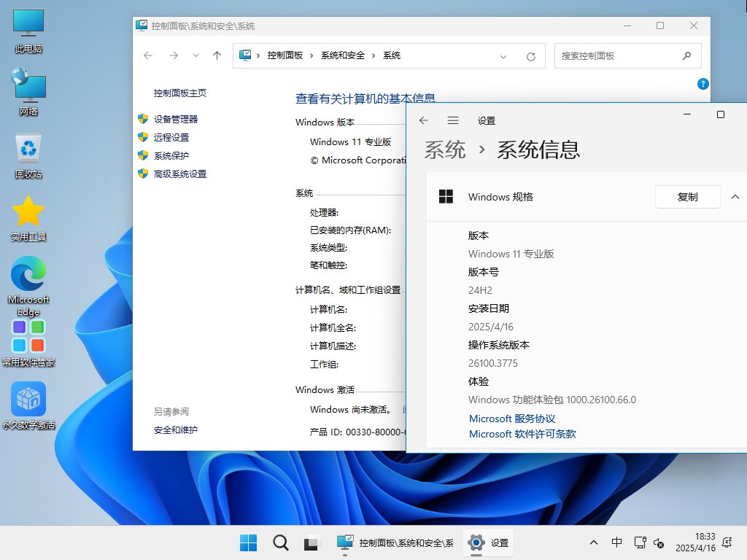
Task: Open notification bell icon in tray
Action: (x=727, y=542)
